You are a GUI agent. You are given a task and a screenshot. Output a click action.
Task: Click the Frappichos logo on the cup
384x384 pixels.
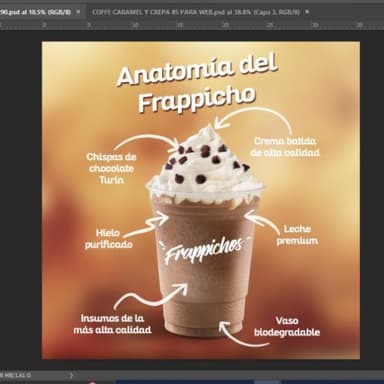tap(204, 249)
